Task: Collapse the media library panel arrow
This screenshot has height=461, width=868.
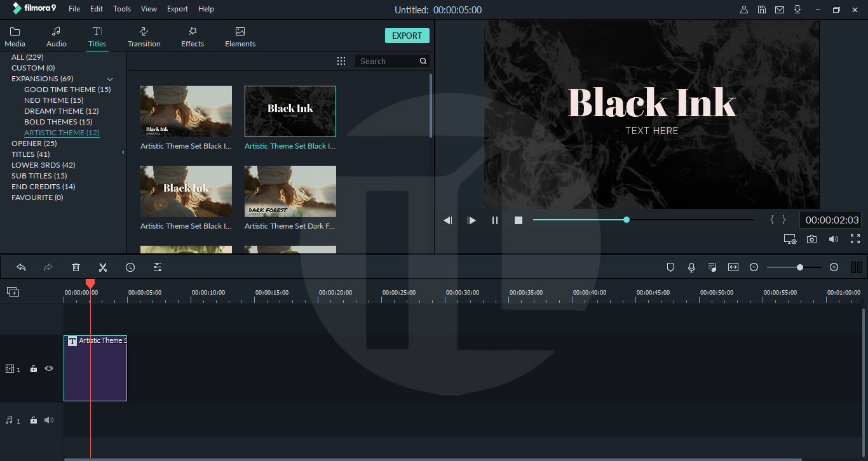Action: coord(122,152)
